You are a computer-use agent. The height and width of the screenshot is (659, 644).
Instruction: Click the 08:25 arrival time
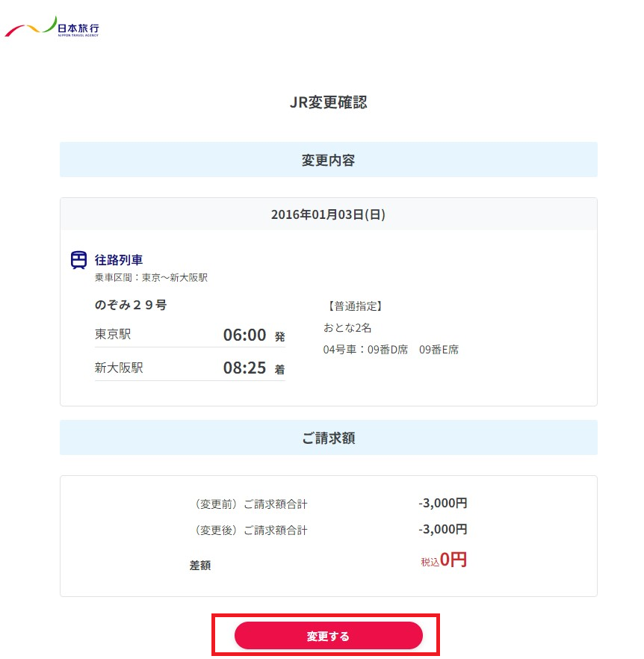click(x=244, y=368)
